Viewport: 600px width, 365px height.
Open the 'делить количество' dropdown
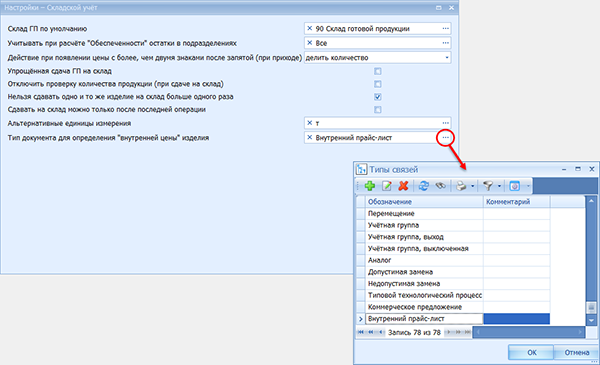(447, 58)
